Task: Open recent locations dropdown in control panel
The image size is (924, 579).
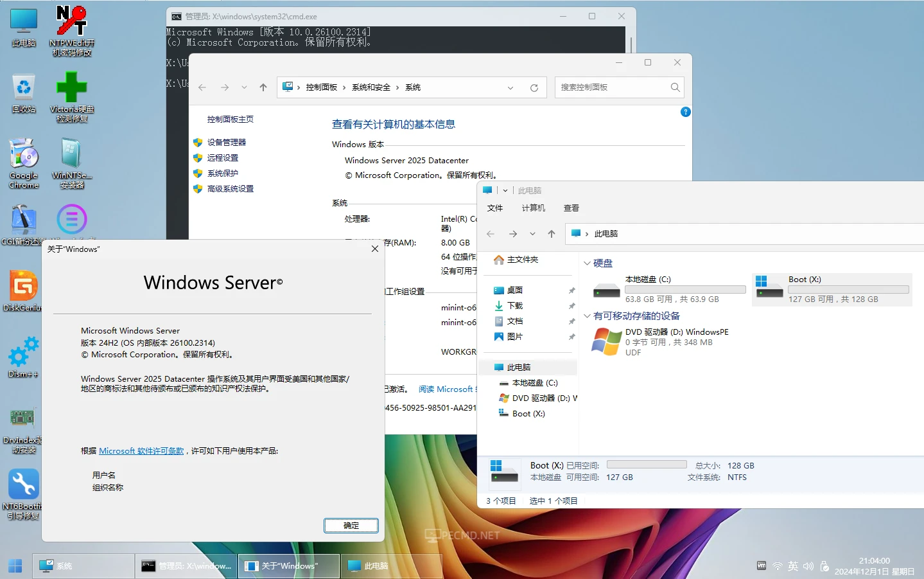Action: [x=244, y=87]
